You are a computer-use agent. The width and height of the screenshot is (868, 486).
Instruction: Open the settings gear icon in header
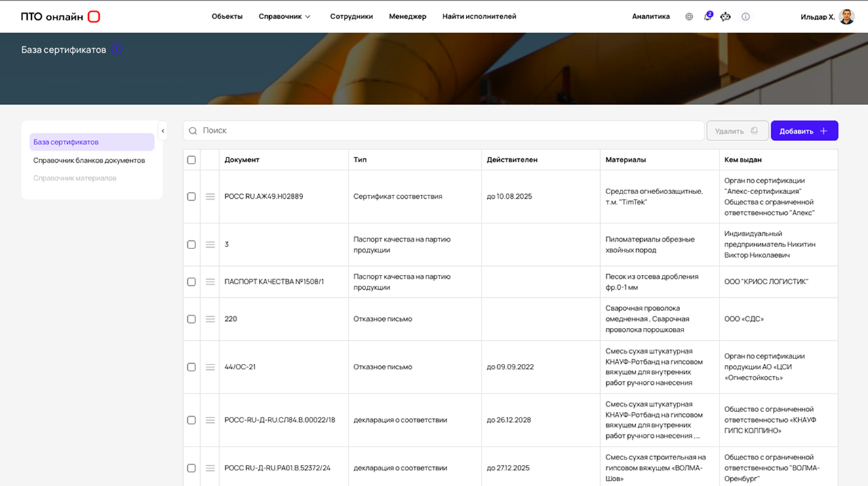(x=689, y=16)
